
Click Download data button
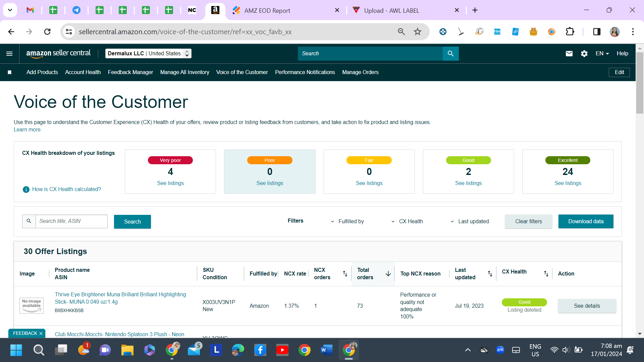tap(586, 222)
